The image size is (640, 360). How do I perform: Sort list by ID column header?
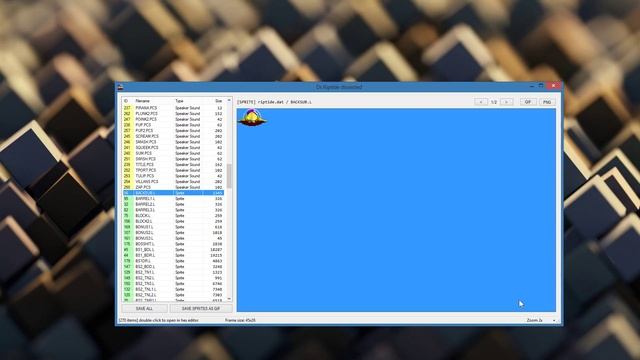click(126, 101)
